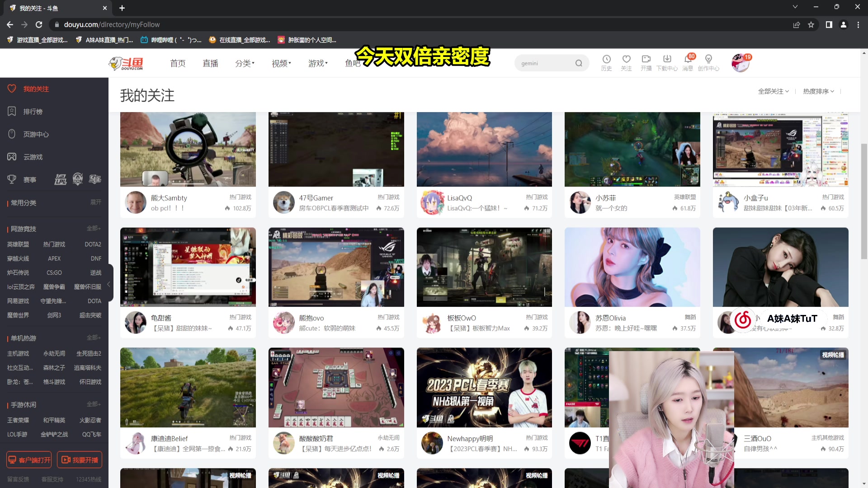The width and height of the screenshot is (868, 488).
Task: Click the LPL league logo
Action: point(61,179)
